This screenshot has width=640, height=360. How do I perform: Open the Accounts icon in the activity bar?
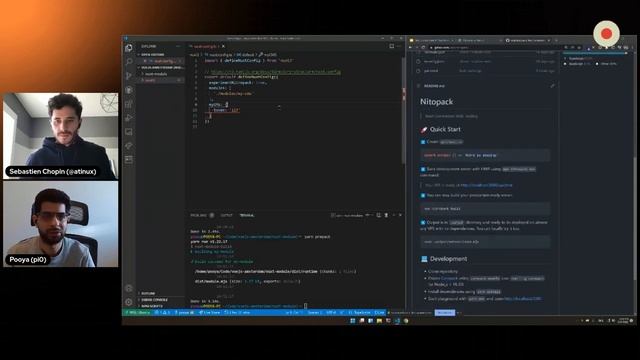point(129,288)
